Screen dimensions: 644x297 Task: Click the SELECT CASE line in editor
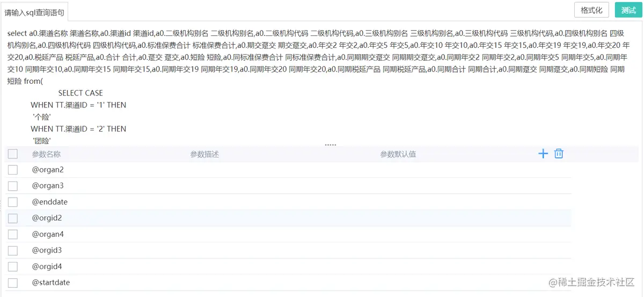point(80,93)
